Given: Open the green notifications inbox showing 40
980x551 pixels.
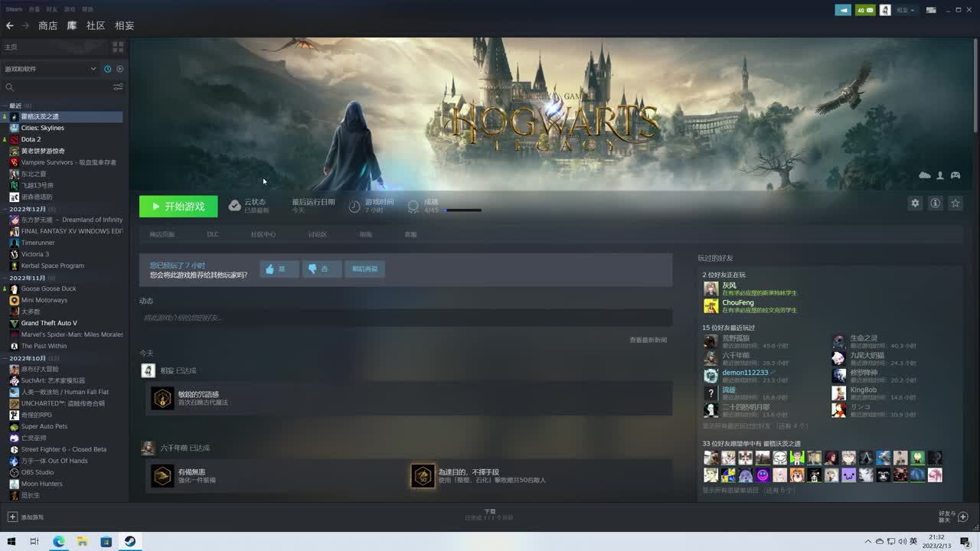Looking at the screenshot, I should pyautogui.click(x=865, y=10).
